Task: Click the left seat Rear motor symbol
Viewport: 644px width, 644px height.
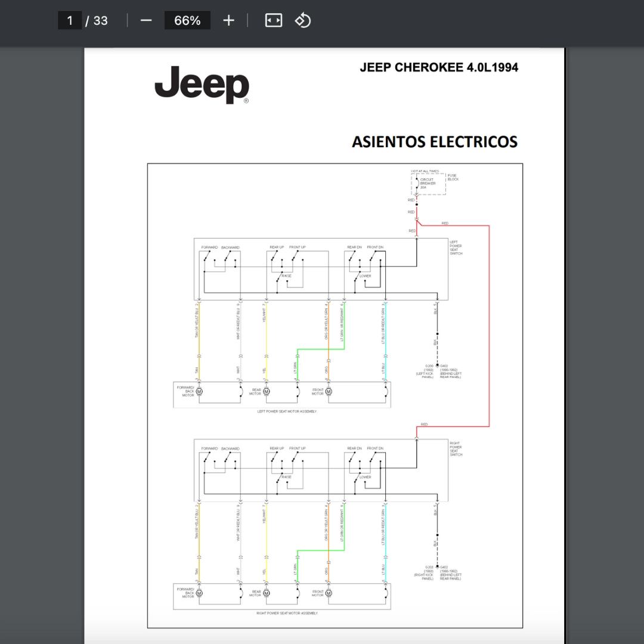Action: pos(266,392)
